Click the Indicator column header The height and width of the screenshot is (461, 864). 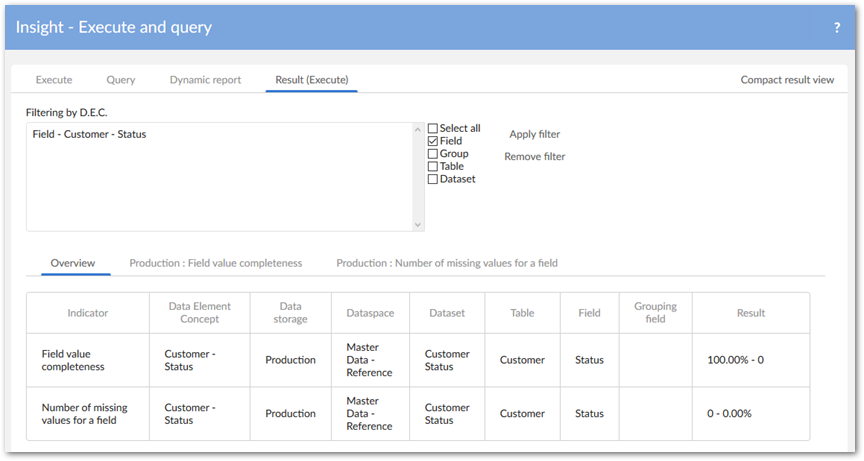click(88, 313)
